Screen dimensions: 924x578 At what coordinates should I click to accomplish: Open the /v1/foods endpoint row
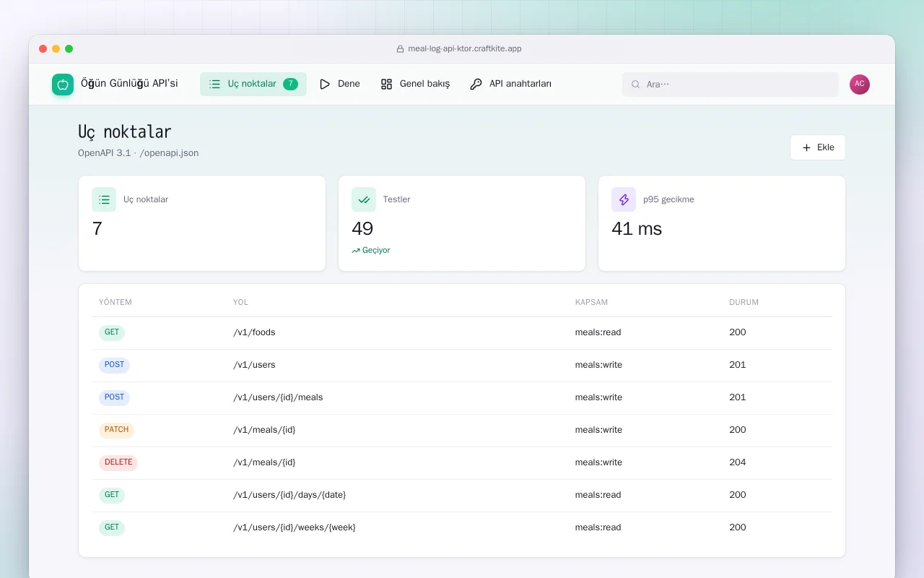(x=462, y=333)
